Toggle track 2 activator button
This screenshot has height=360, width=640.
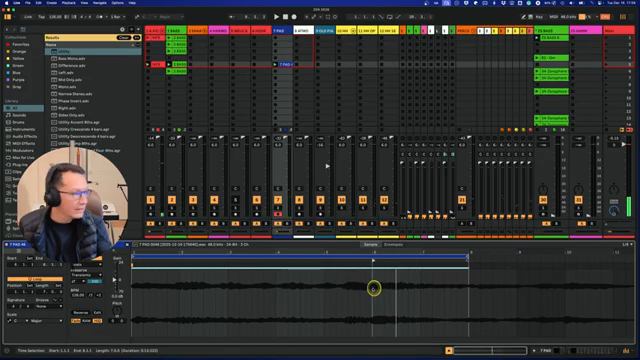click(172, 200)
